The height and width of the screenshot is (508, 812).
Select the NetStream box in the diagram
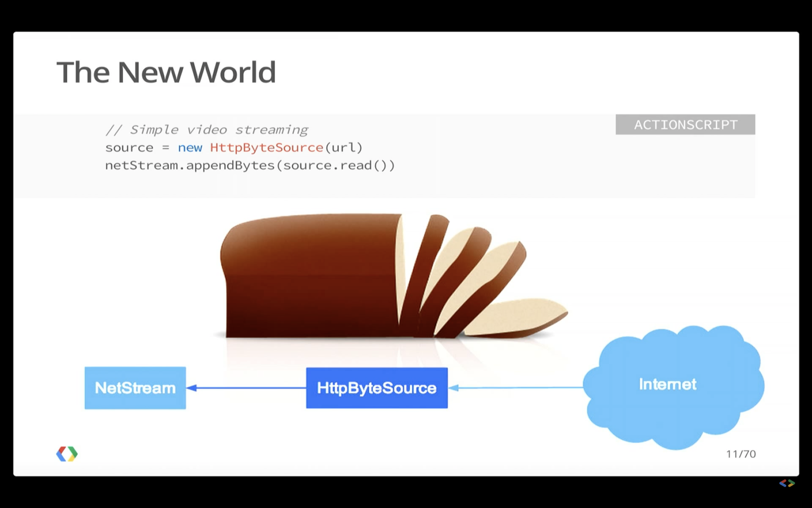pyautogui.click(x=135, y=388)
